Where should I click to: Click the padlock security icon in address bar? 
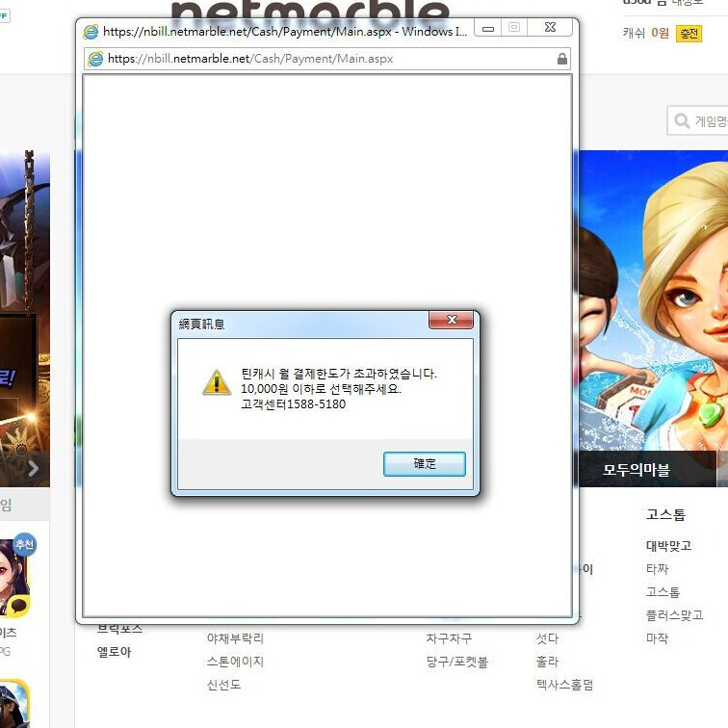[561, 59]
